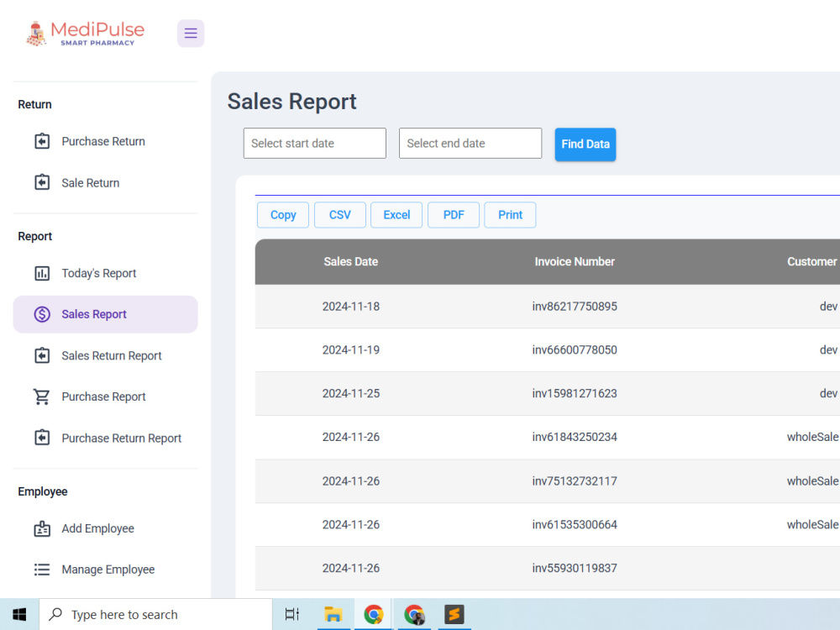Image resolution: width=840 pixels, height=630 pixels.
Task: Export the report as CSV
Action: tap(339, 215)
